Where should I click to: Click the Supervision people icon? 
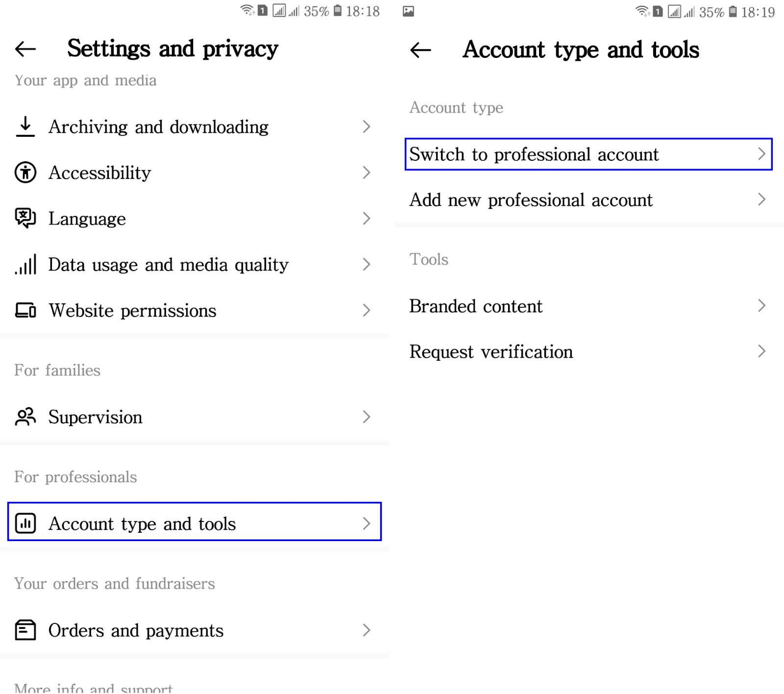(x=25, y=417)
